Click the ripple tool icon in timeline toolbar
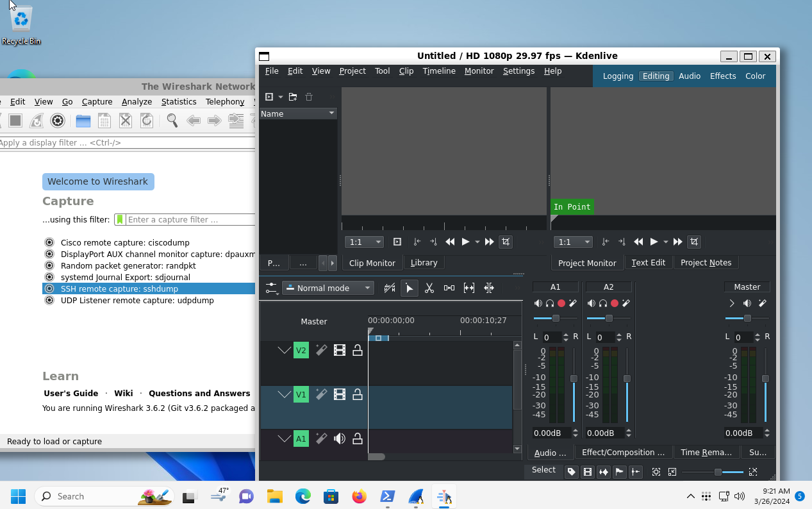The width and height of the screenshot is (812, 509). (x=489, y=288)
